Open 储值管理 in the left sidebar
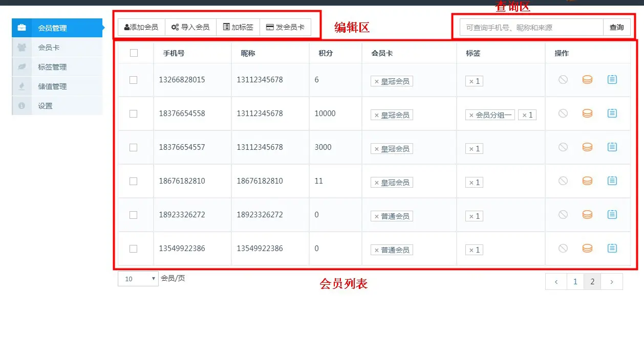The image size is (644, 361). tap(52, 86)
